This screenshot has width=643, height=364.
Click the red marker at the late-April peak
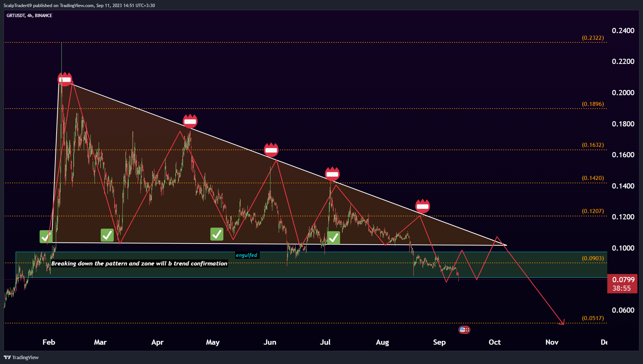point(190,121)
